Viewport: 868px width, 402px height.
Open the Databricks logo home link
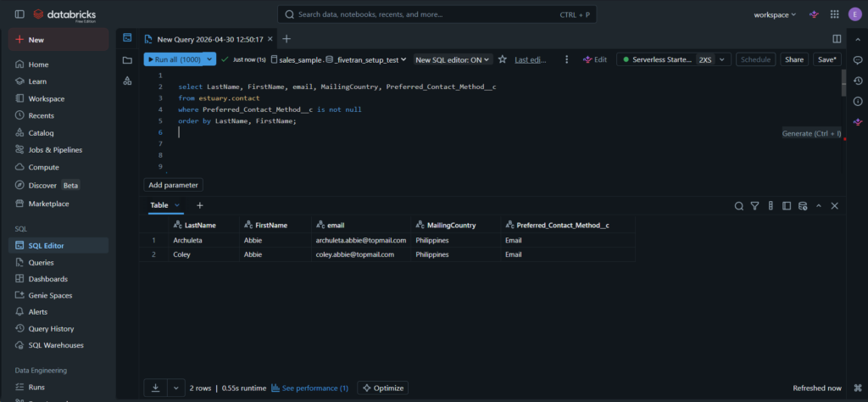[64, 14]
